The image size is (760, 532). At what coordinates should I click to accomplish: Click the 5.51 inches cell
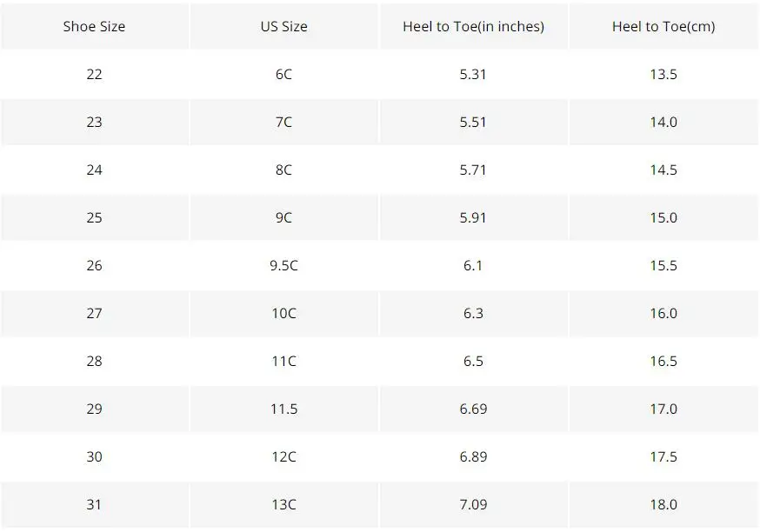473,122
